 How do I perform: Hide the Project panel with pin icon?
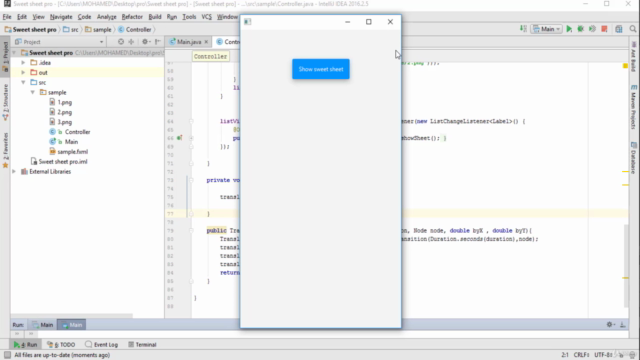(x=158, y=42)
